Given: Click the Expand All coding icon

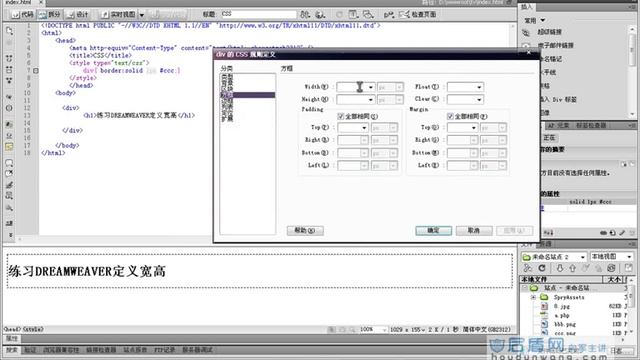Looking at the screenshot, I should tap(9, 80).
